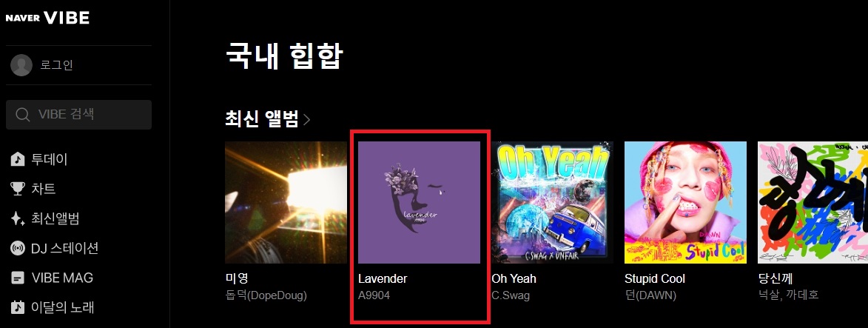Screen dimensions: 868x328
Task: Focus the VIBE 검색 search field
Action: click(78, 115)
